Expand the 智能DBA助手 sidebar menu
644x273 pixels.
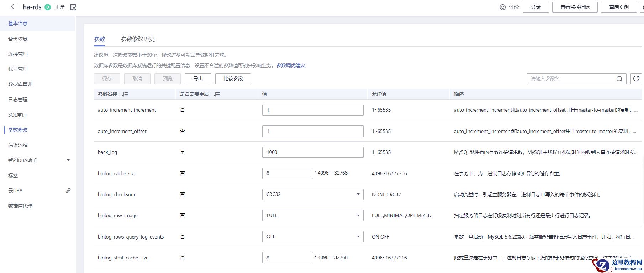[x=68, y=160]
